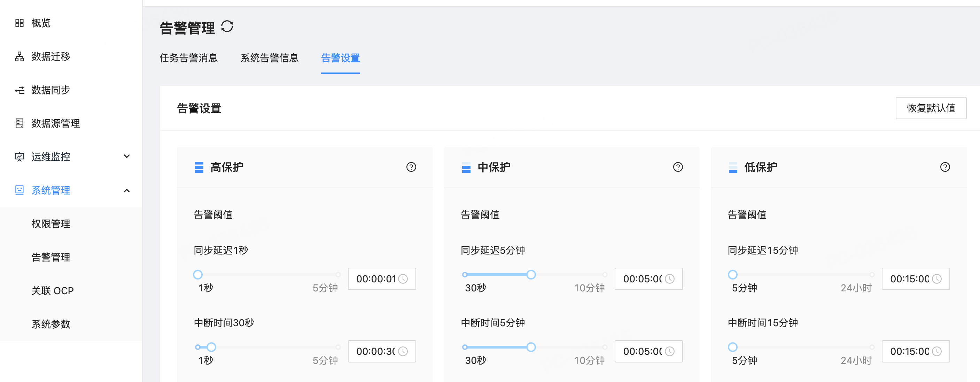Collapse the 系统管理 menu chevron
Screen dimensions: 980x382
pos(127,190)
